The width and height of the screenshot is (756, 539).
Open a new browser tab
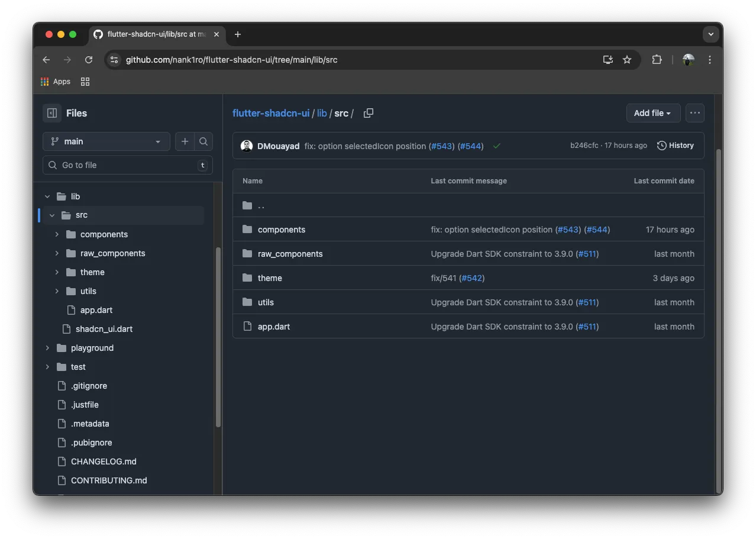(x=238, y=34)
